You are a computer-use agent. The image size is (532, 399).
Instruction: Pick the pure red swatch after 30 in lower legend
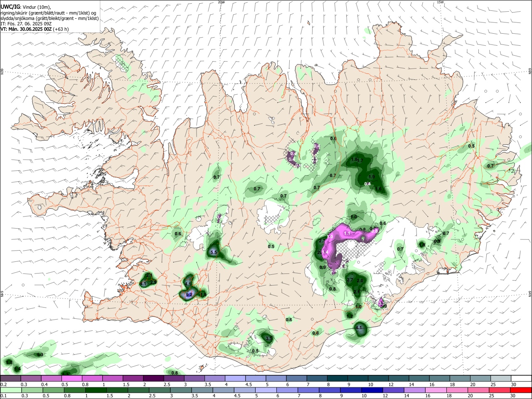click(521, 390)
